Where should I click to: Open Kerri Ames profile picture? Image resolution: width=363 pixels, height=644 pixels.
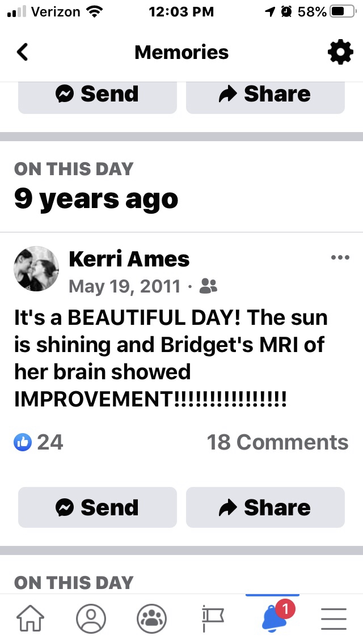[x=36, y=269]
